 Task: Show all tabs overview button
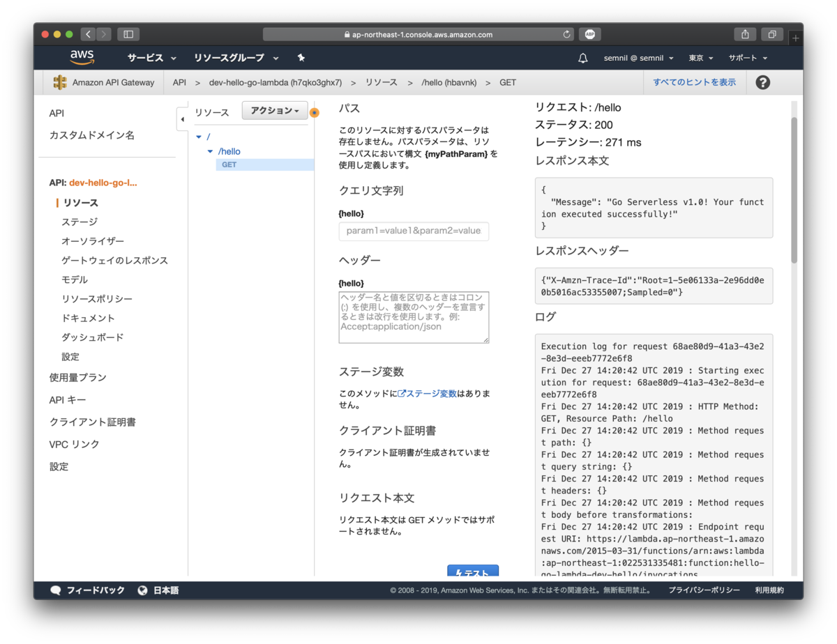[x=772, y=34]
